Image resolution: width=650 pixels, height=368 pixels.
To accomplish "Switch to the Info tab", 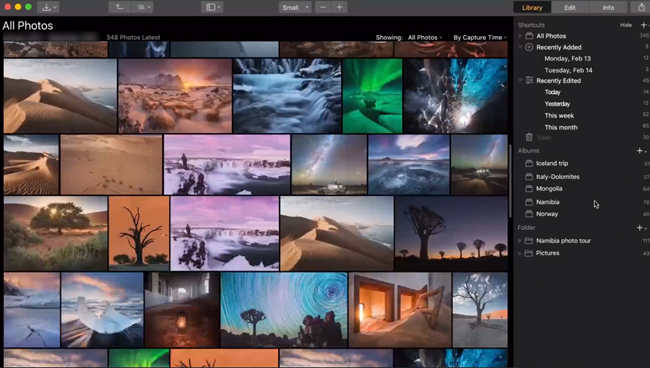I will click(x=608, y=7).
